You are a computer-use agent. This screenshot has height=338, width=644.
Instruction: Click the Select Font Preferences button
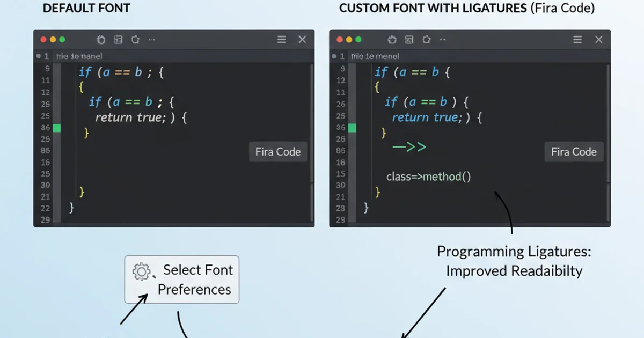[x=182, y=280]
